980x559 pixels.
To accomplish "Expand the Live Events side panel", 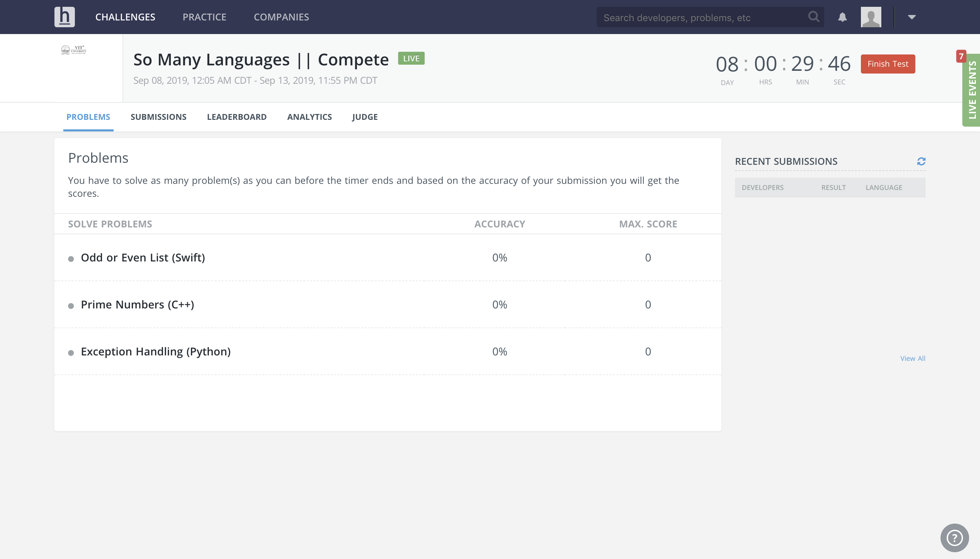I will (x=972, y=90).
